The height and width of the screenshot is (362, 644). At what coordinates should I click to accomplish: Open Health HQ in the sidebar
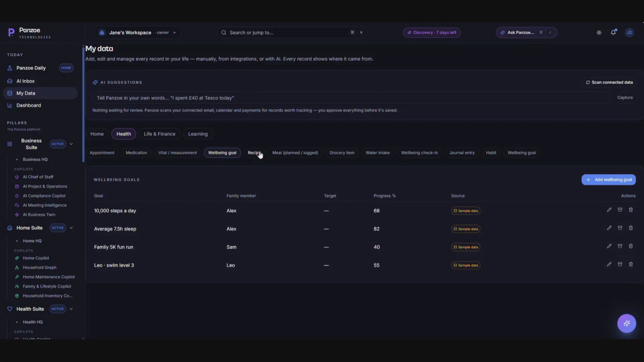point(33,322)
